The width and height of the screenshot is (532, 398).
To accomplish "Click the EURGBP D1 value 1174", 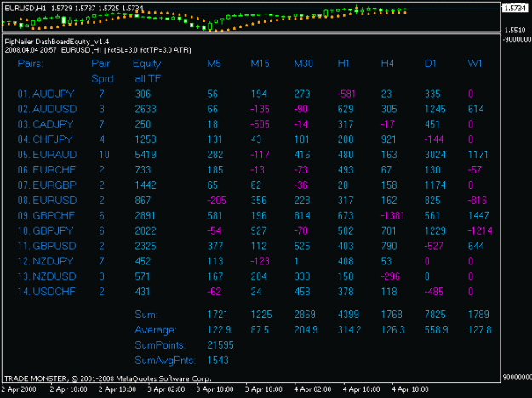I will pyautogui.click(x=435, y=185).
